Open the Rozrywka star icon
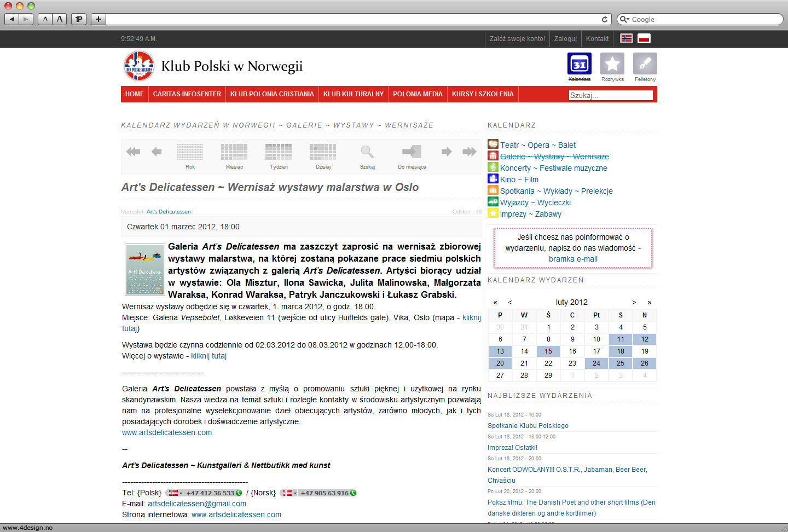 [612, 64]
